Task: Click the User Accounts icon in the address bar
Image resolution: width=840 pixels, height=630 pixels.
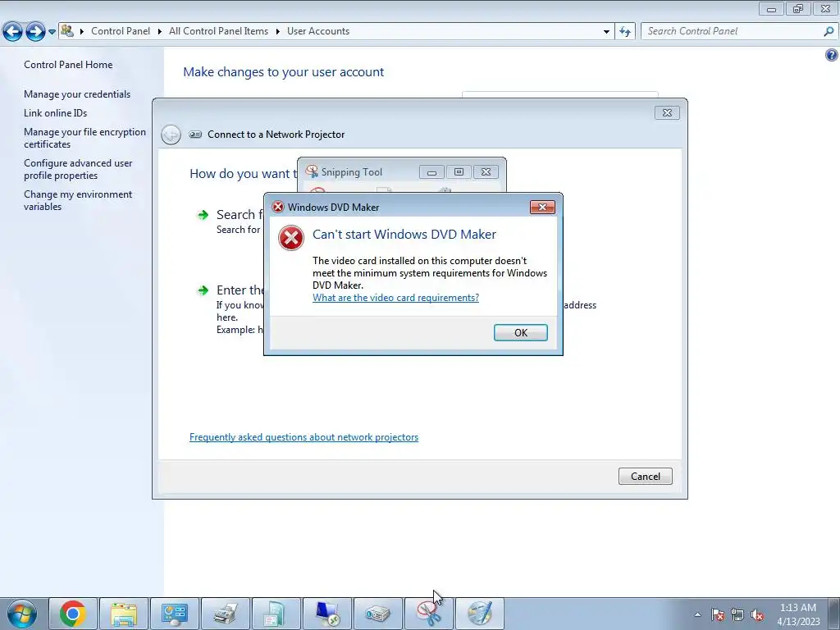Action: click(67, 30)
